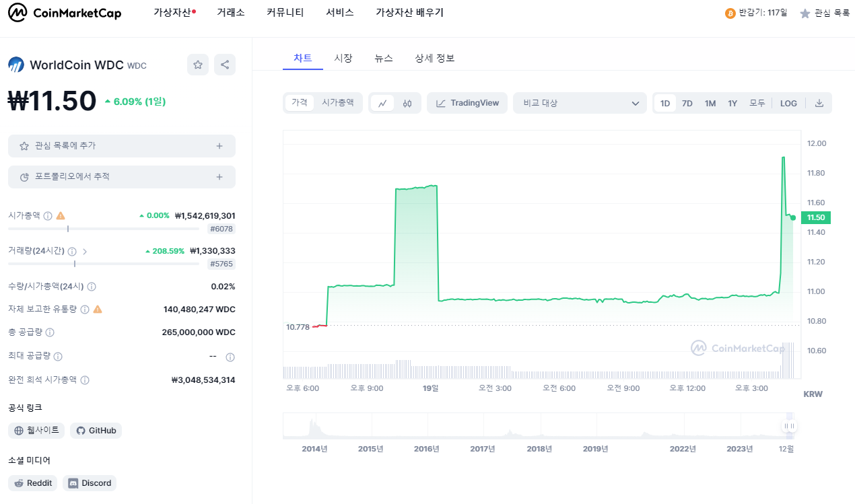Click the #5765 rank badge
855x504 pixels.
pyautogui.click(x=221, y=264)
